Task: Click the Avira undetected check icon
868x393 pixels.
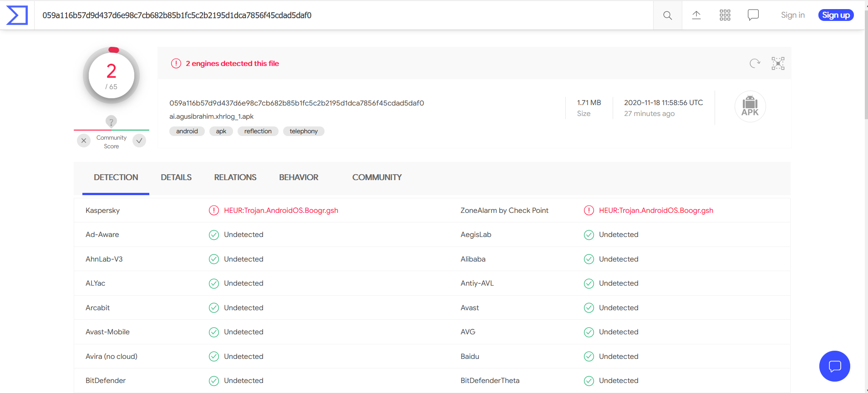Action: [214, 357]
